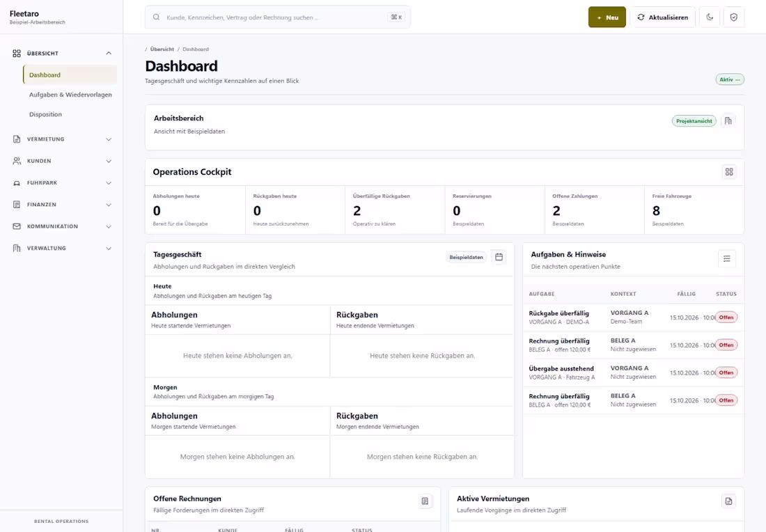This screenshot has height=532, width=766.
Task: Click the Finanzen sidebar icon
Action: tap(17, 205)
